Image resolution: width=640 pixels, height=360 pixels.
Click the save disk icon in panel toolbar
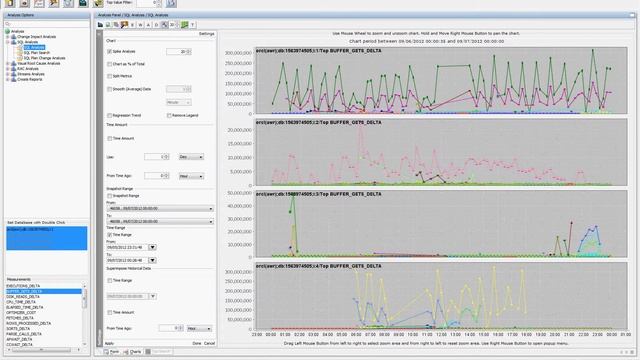(108, 25)
